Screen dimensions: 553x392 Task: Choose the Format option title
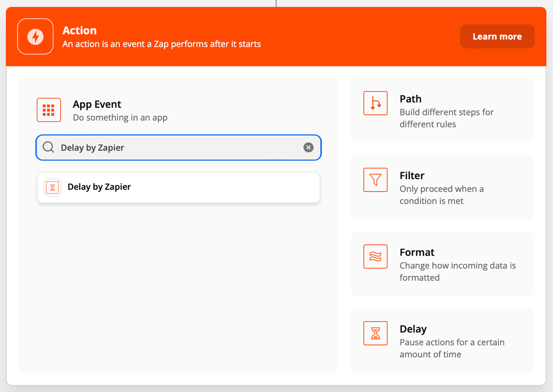(417, 252)
